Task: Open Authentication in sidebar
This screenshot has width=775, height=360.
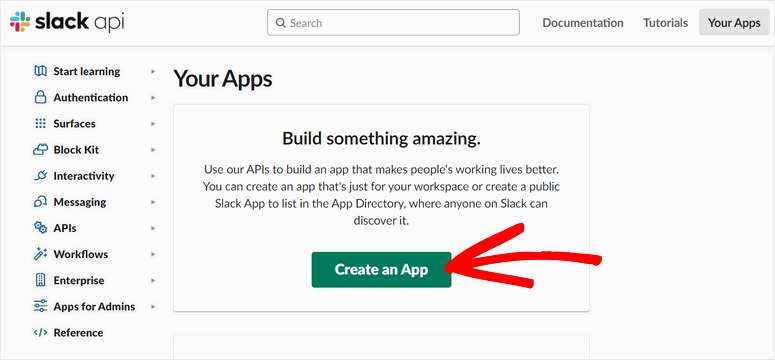Action: coord(91,97)
